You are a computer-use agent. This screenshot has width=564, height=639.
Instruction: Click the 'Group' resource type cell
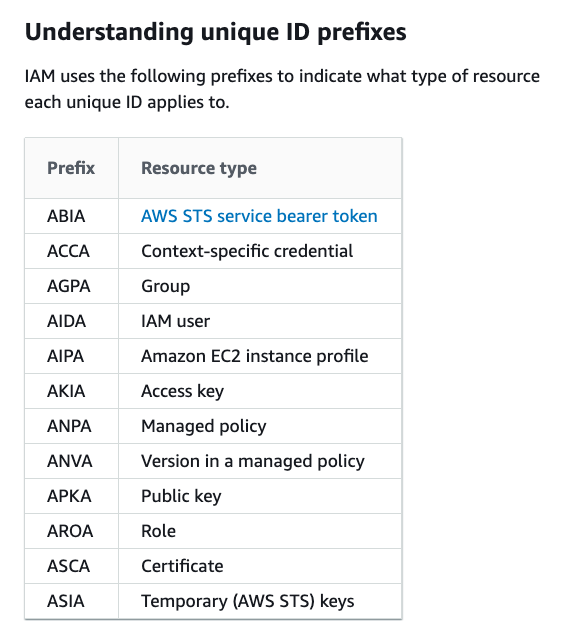pos(260,286)
